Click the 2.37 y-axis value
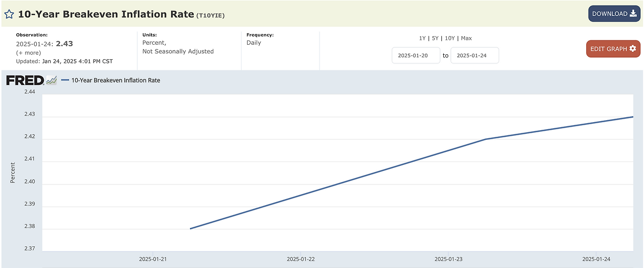The width and height of the screenshot is (644, 268). click(x=30, y=248)
